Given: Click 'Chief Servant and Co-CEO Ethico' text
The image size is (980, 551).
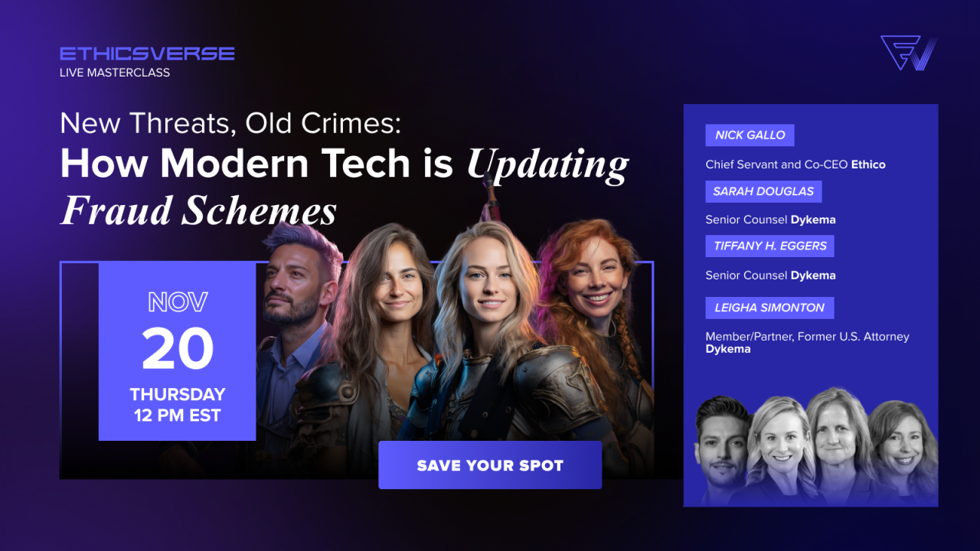Looking at the screenshot, I should click(x=795, y=165).
